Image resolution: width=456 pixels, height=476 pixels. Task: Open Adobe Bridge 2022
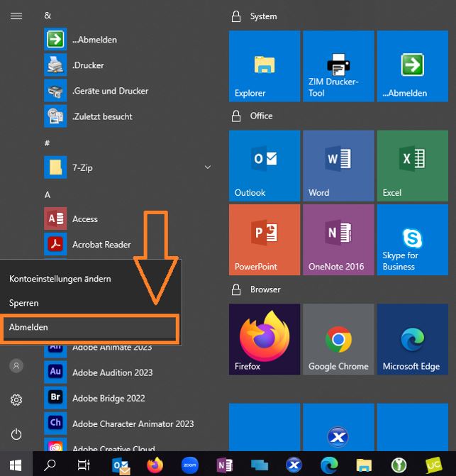pos(128,398)
